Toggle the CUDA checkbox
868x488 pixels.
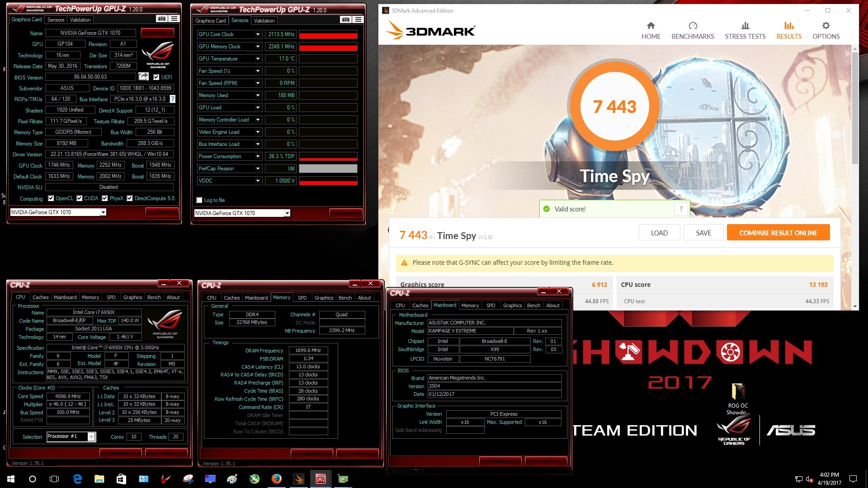pos(79,198)
